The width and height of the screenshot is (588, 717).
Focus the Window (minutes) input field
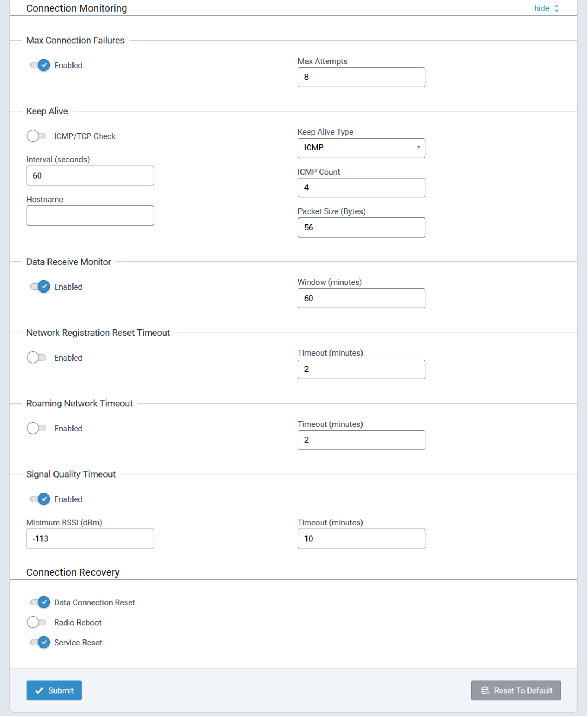coord(361,298)
